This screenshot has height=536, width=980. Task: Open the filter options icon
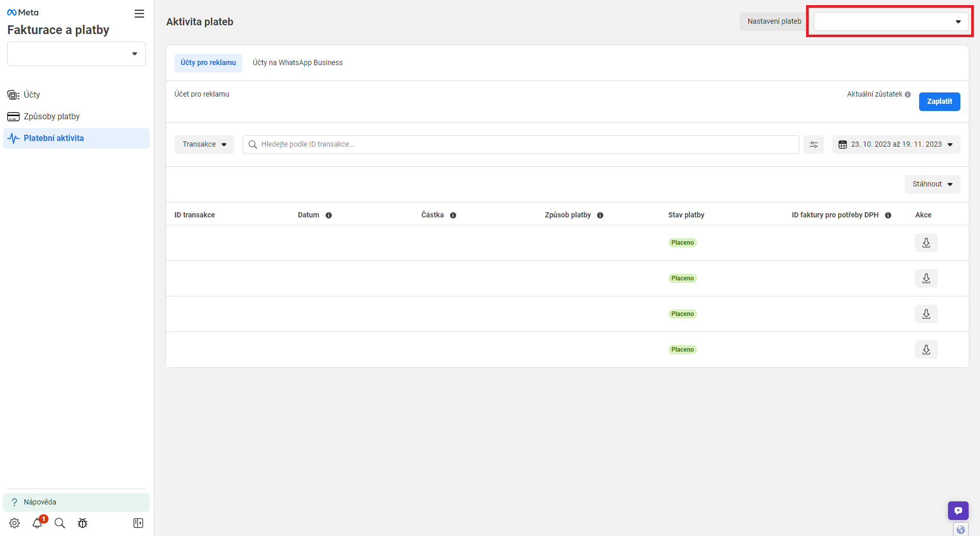pos(814,145)
